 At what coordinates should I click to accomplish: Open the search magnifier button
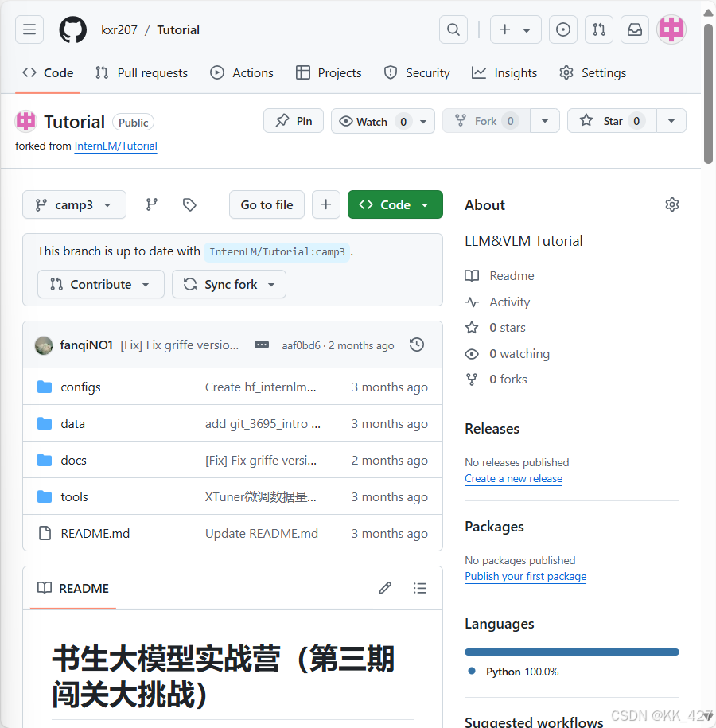[453, 29]
